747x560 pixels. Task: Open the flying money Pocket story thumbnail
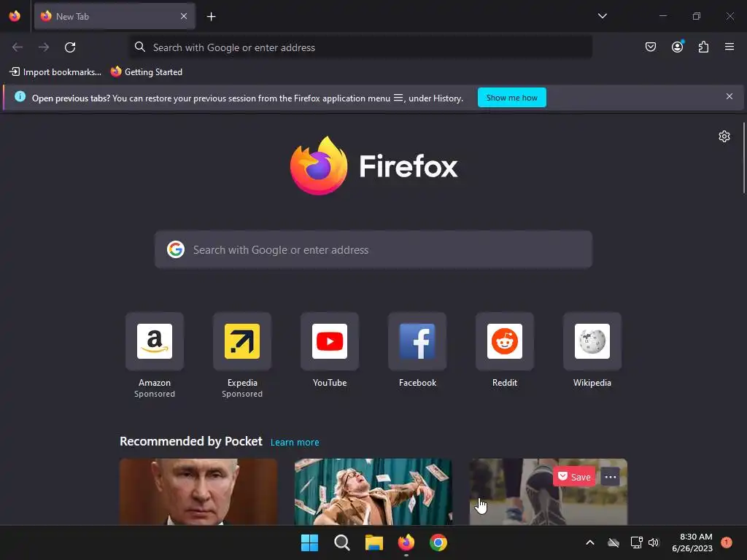(373, 491)
